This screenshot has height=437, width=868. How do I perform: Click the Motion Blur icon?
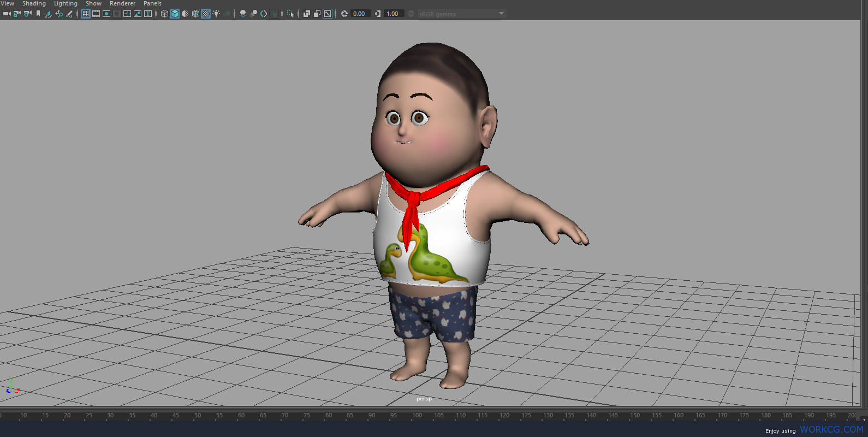tap(253, 14)
